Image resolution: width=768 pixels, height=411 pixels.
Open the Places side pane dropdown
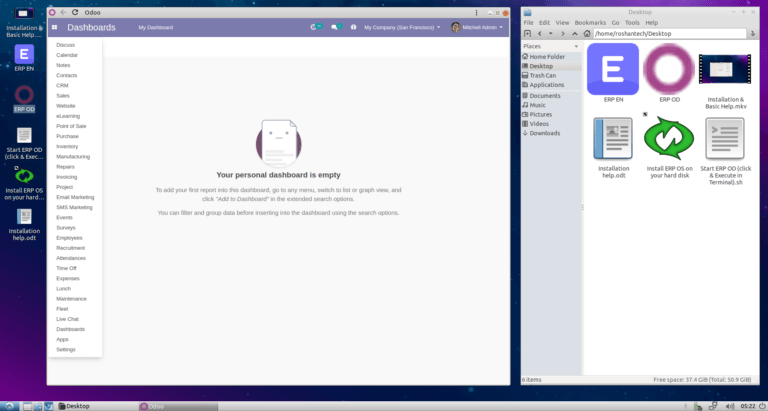(x=576, y=47)
